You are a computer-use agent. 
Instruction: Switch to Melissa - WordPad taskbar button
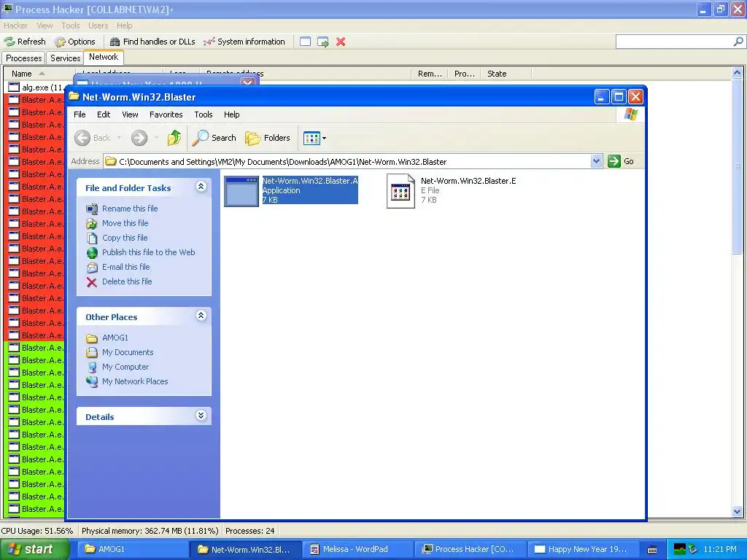tap(358, 550)
